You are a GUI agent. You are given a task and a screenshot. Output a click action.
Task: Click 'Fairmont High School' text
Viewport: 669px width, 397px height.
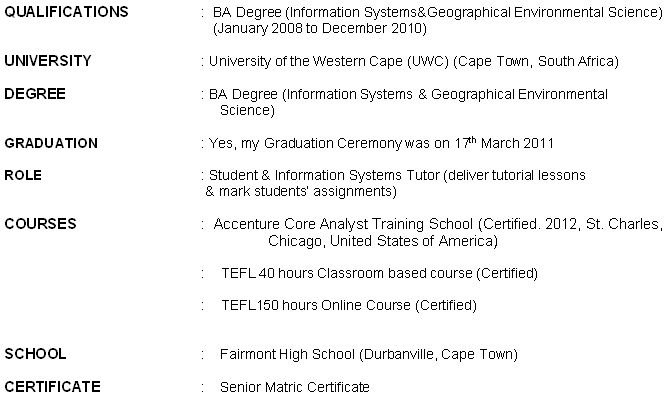pyautogui.click(x=287, y=354)
